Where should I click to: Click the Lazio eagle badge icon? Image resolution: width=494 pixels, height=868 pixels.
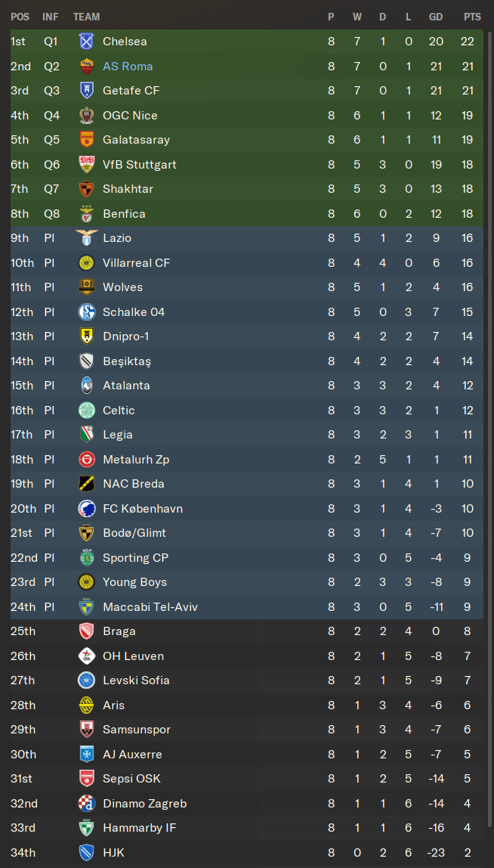click(86, 238)
